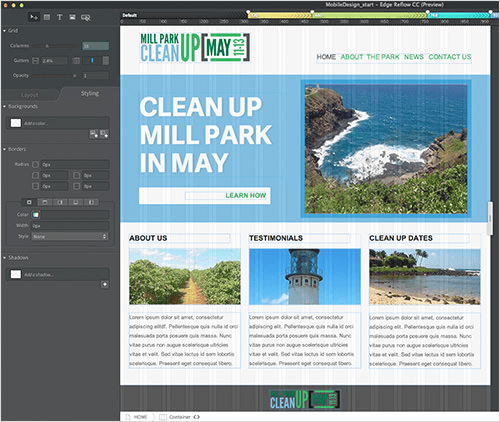Select the footer Clean Up logo
Viewport: 500px width, 422px height.
(x=305, y=399)
